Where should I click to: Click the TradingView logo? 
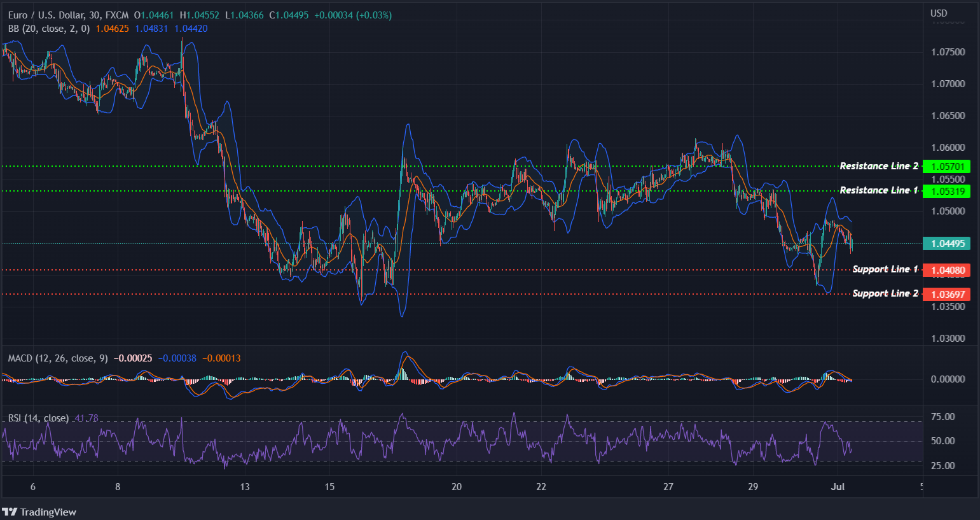(x=40, y=512)
